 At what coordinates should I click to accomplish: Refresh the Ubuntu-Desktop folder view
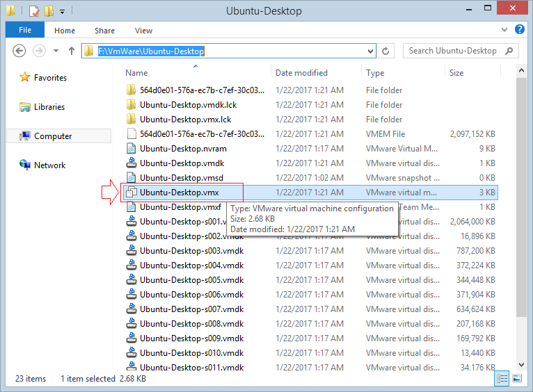click(x=385, y=51)
